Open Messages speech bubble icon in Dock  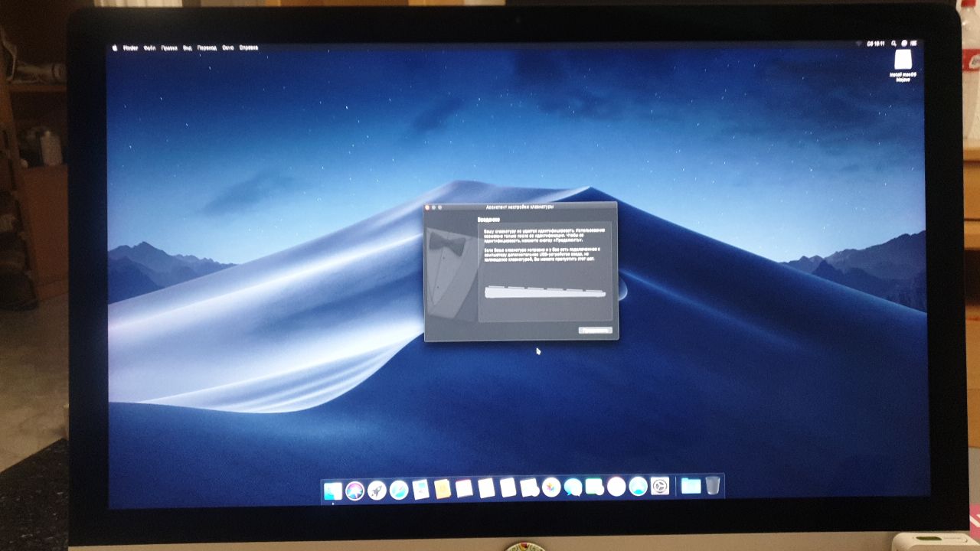tap(573, 487)
